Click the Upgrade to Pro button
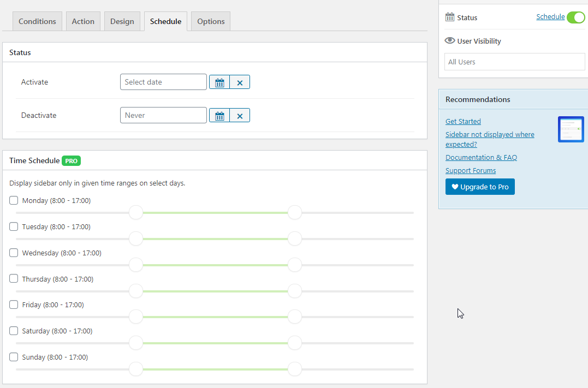 [x=480, y=187]
